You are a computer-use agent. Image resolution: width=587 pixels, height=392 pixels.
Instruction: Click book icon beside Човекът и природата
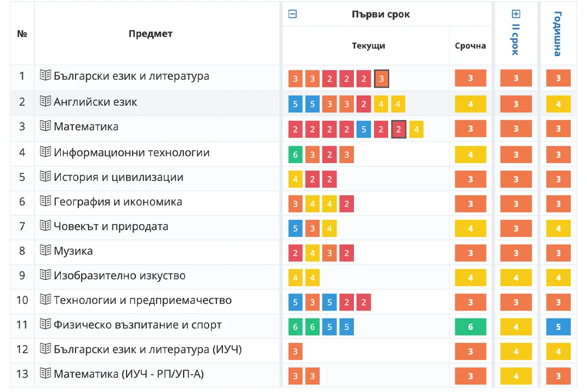pyautogui.click(x=45, y=226)
